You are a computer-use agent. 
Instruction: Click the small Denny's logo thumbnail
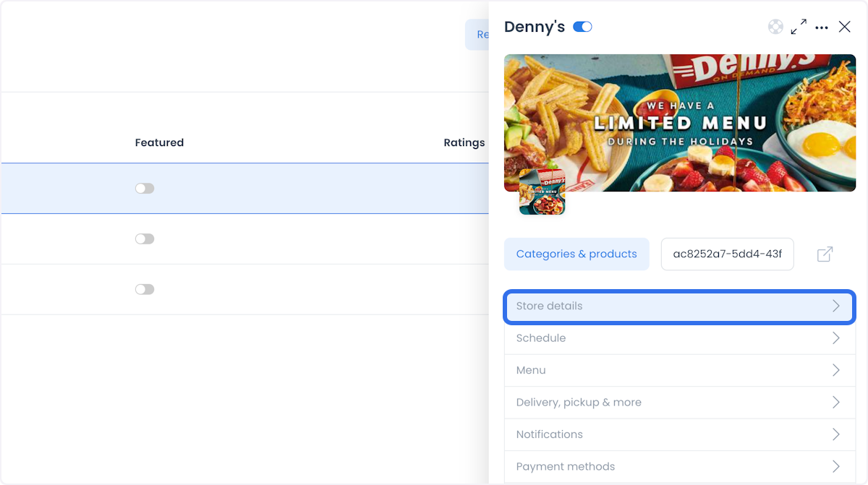pyautogui.click(x=542, y=192)
